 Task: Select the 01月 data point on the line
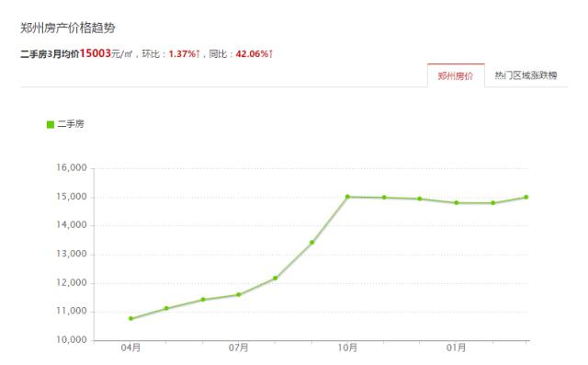click(457, 203)
